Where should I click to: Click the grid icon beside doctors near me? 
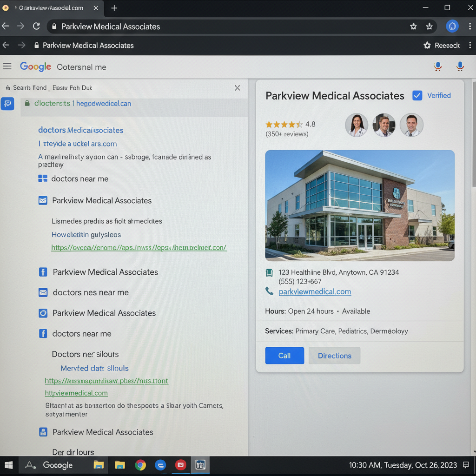[43, 178]
